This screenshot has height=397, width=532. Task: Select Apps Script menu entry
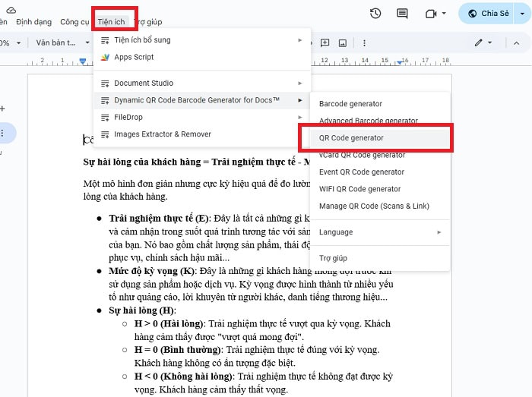[202, 57]
